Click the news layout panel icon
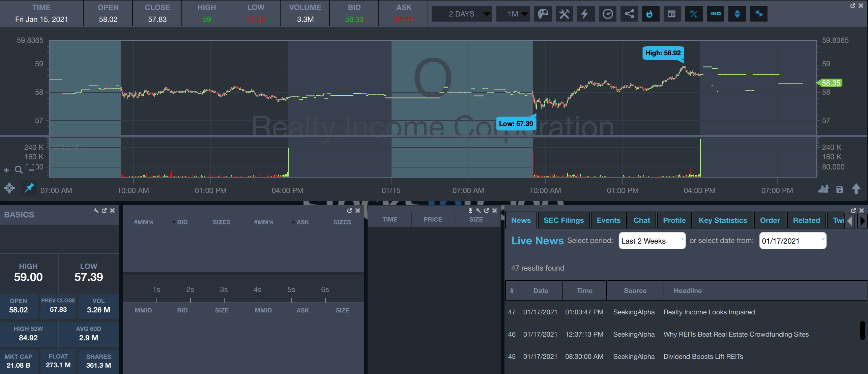The height and width of the screenshot is (374, 868). pos(672,14)
